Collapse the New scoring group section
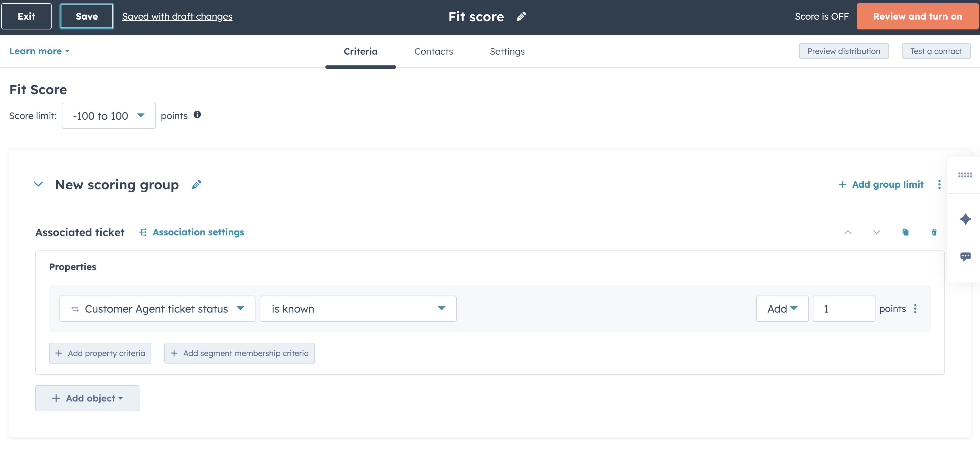 [x=38, y=184]
